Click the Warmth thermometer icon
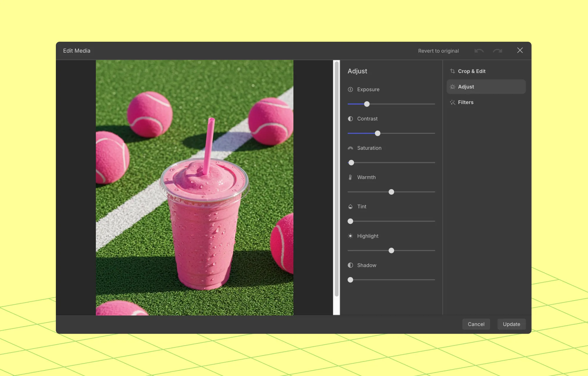The height and width of the screenshot is (376, 588). click(350, 177)
